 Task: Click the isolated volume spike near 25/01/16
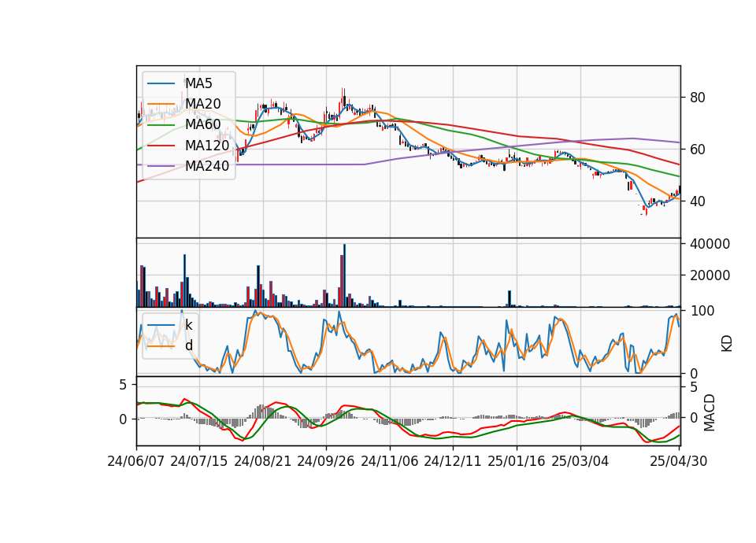click(x=510, y=299)
